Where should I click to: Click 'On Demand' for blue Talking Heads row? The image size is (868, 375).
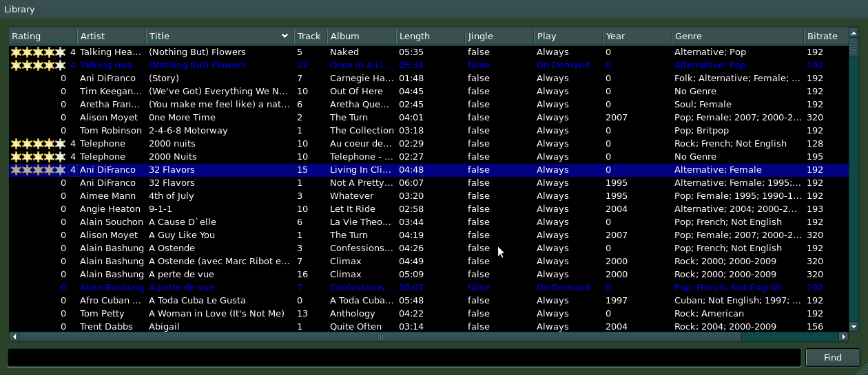[x=564, y=65]
